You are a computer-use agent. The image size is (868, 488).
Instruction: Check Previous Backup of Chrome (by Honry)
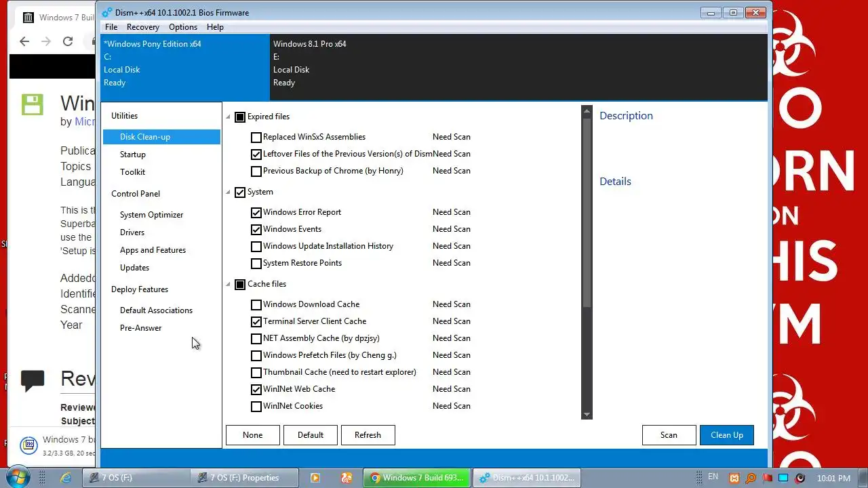pyautogui.click(x=256, y=171)
